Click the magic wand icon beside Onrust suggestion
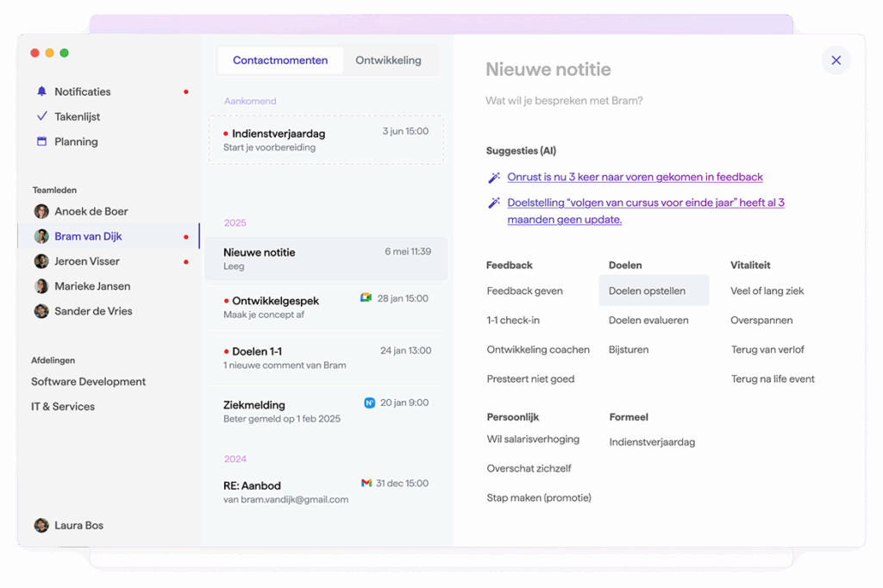883x588 pixels. click(x=494, y=178)
